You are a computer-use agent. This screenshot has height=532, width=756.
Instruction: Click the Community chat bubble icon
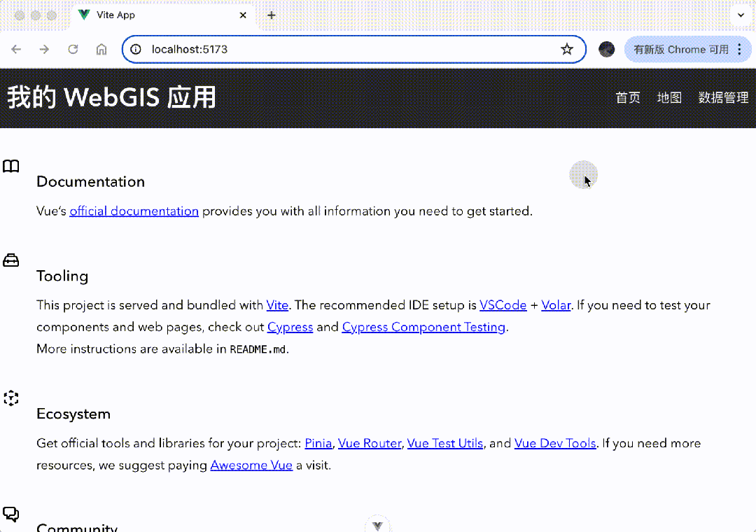coord(10,514)
